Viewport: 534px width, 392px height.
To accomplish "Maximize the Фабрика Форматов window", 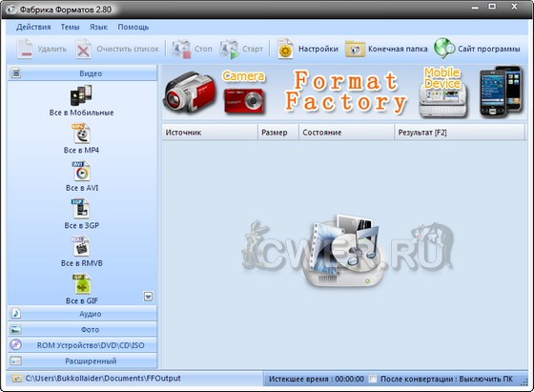I will [492, 7].
